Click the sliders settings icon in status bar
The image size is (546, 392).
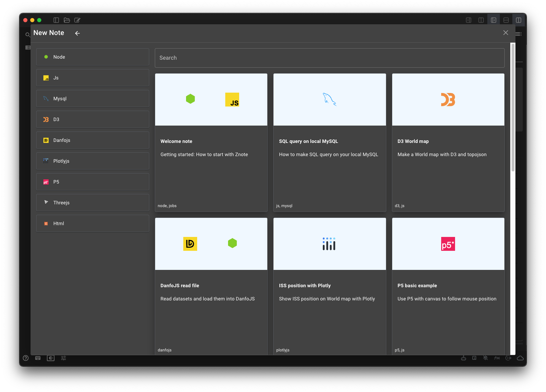[64, 358]
